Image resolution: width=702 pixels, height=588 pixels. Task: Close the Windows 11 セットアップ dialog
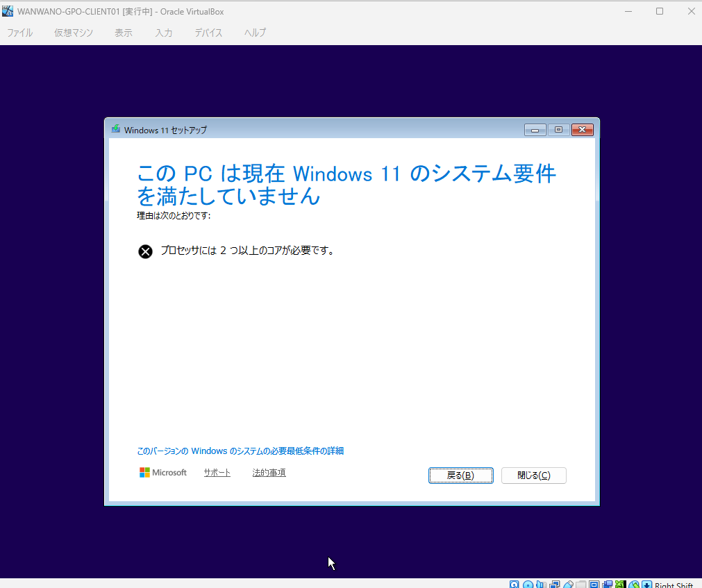point(582,130)
